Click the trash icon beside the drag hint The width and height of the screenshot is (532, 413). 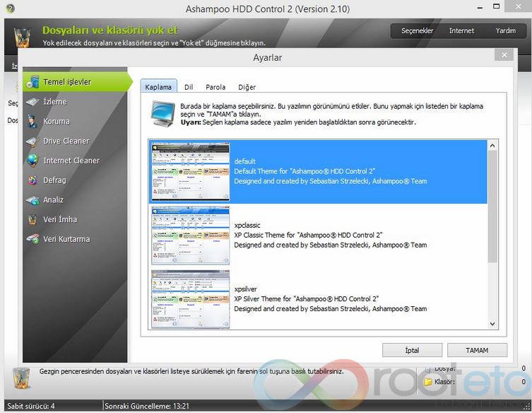21,378
